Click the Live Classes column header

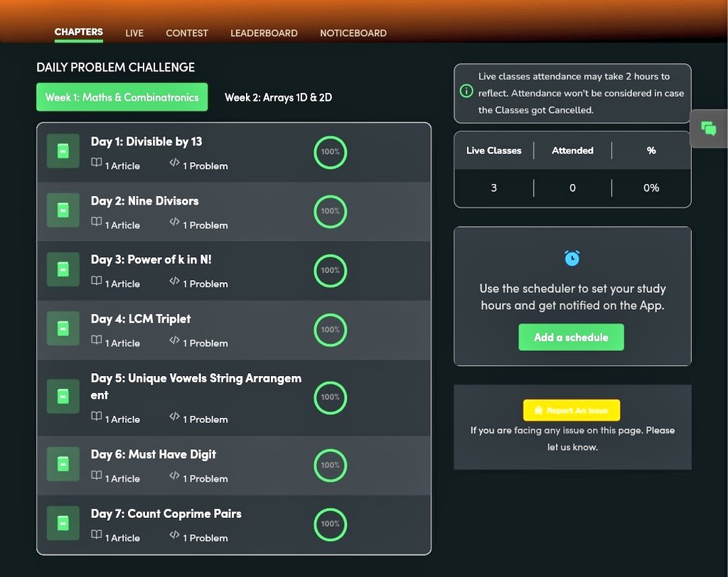tap(493, 151)
